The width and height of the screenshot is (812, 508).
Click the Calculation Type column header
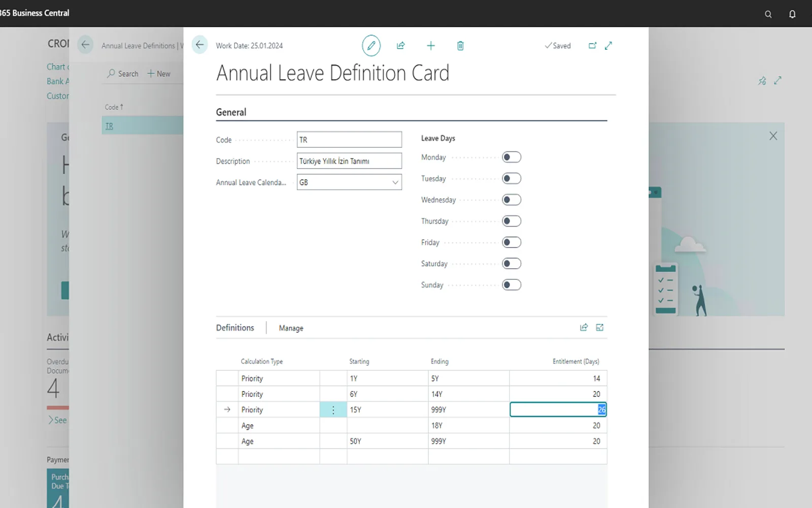[x=262, y=362]
